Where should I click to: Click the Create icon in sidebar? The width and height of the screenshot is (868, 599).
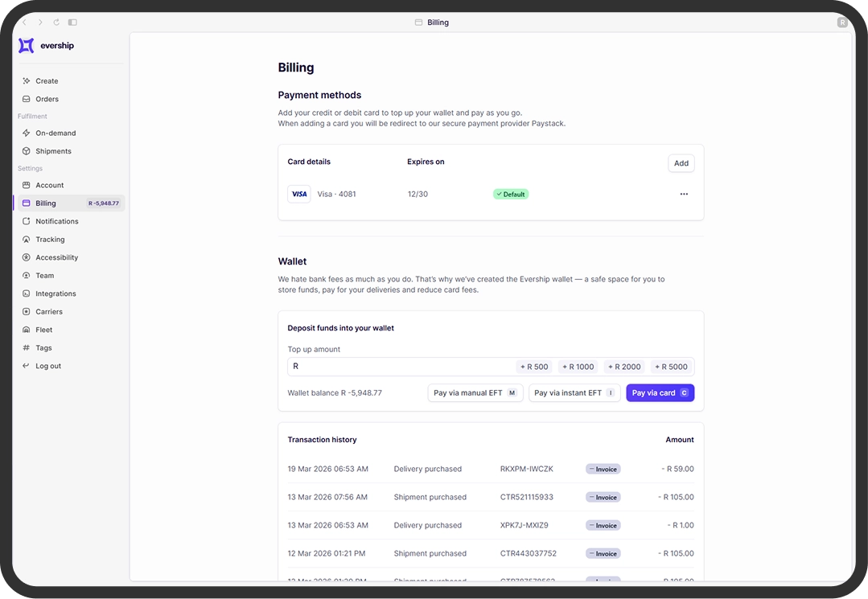[x=27, y=81]
